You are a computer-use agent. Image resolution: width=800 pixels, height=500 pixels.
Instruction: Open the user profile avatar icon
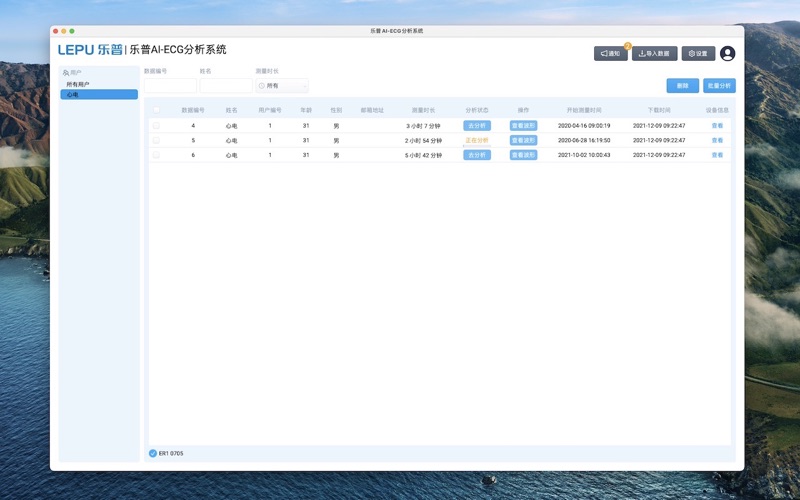click(x=727, y=54)
